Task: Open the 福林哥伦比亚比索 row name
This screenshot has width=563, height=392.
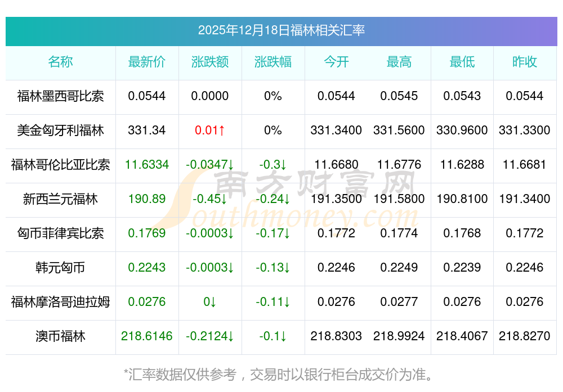Action: pyautogui.click(x=60, y=165)
